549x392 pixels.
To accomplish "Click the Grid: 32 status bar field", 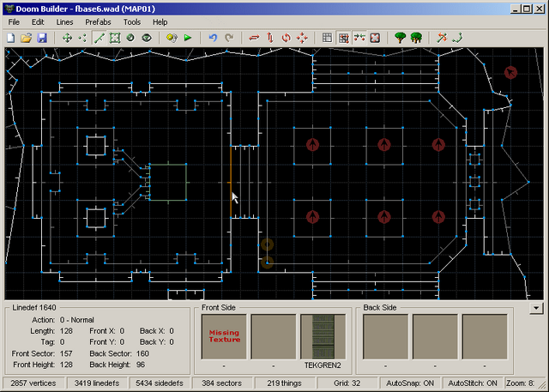I will click(x=347, y=383).
